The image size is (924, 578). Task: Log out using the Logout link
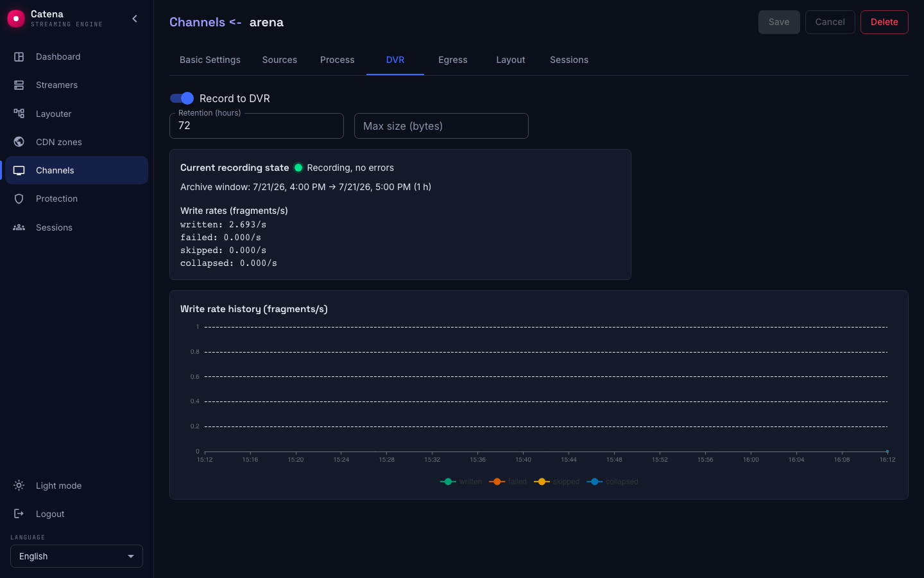pyautogui.click(x=77, y=514)
